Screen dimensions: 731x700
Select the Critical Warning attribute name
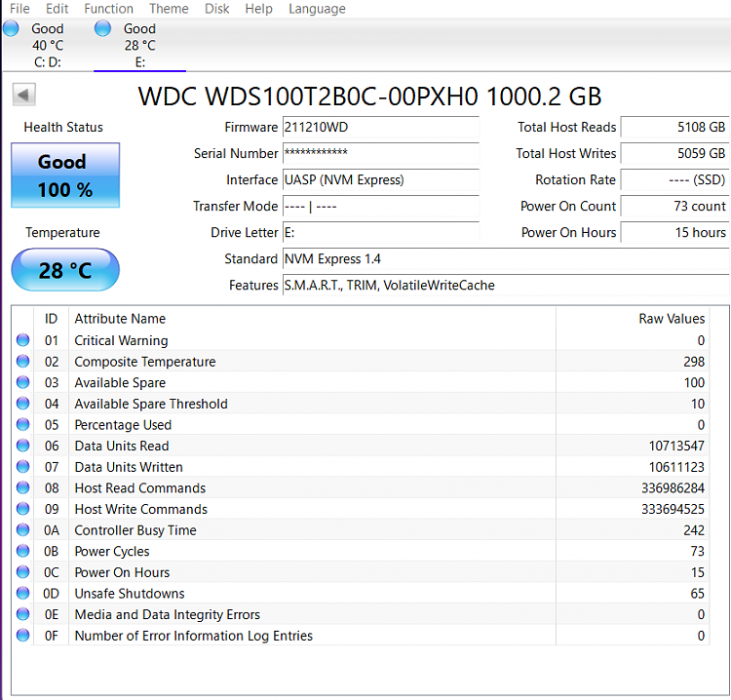[x=121, y=340]
